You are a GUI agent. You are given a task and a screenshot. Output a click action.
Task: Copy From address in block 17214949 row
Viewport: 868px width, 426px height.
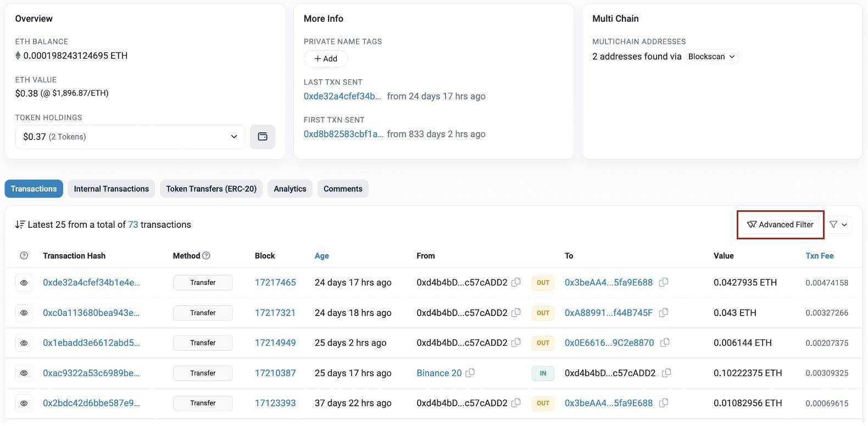click(516, 343)
